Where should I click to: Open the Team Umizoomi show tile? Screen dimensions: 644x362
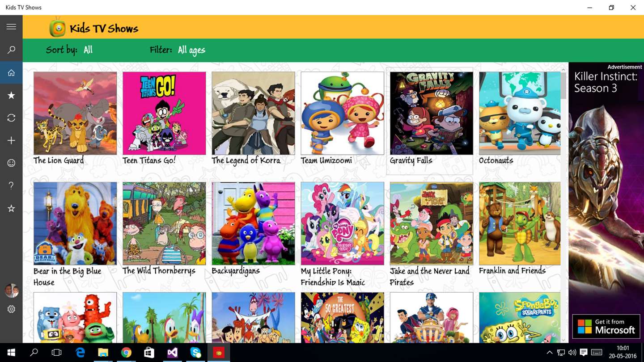(x=342, y=113)
